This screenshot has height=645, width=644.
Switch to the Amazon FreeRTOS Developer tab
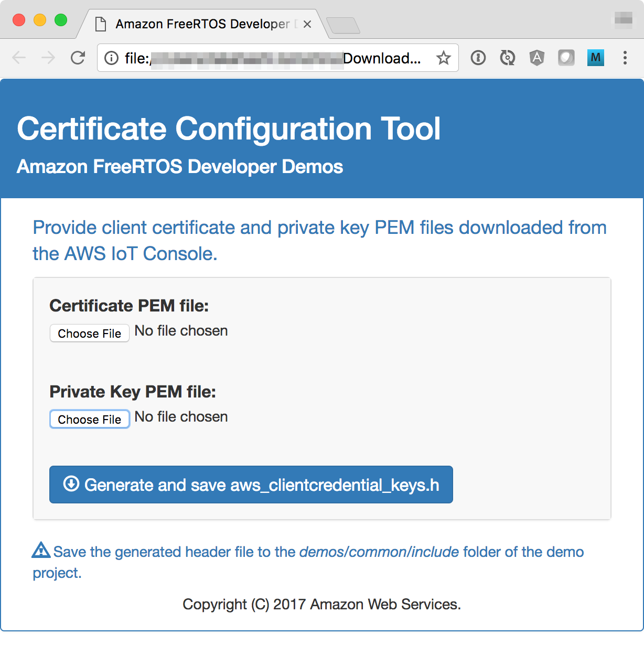click(199, 24)
